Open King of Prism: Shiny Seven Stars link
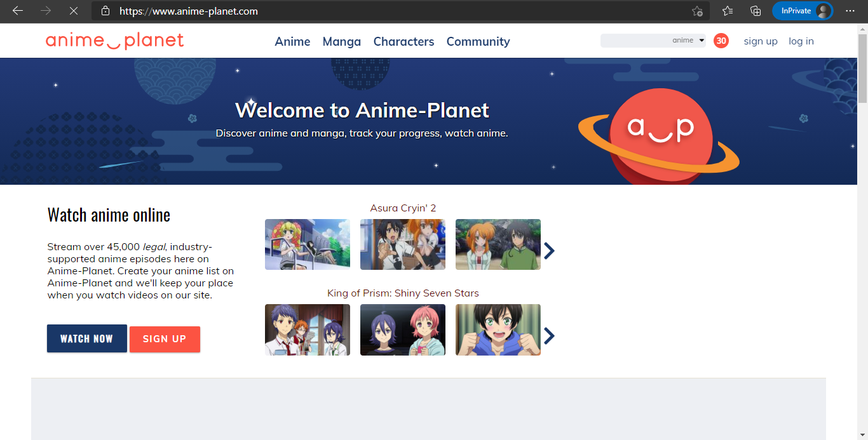 click(x=403, y=293)
